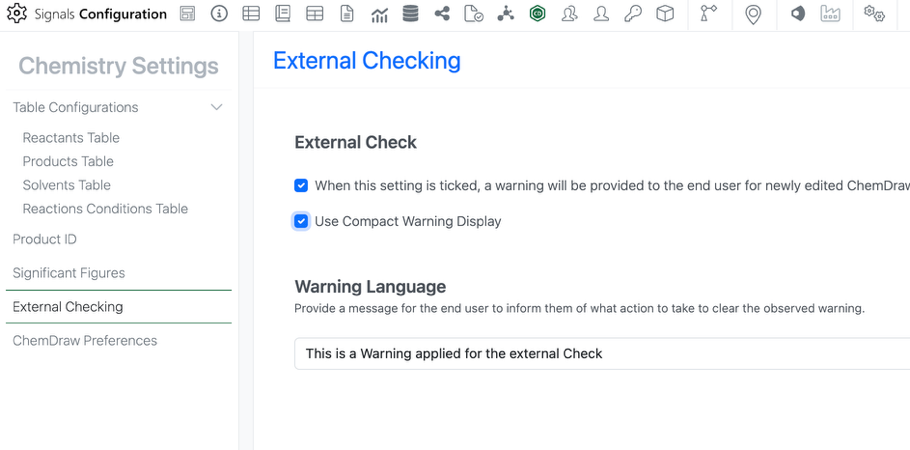
Task: Open the user groups icon
Action: point(569,14)
